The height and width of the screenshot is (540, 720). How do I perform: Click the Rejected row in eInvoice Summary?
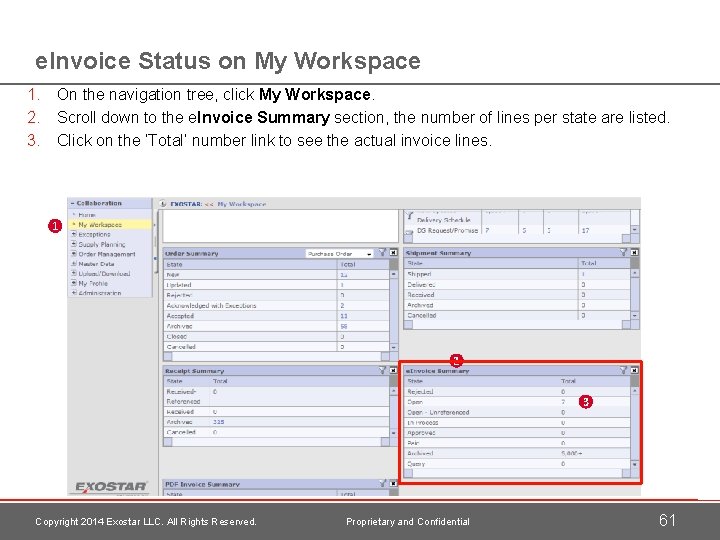click(x=518, y=392)
